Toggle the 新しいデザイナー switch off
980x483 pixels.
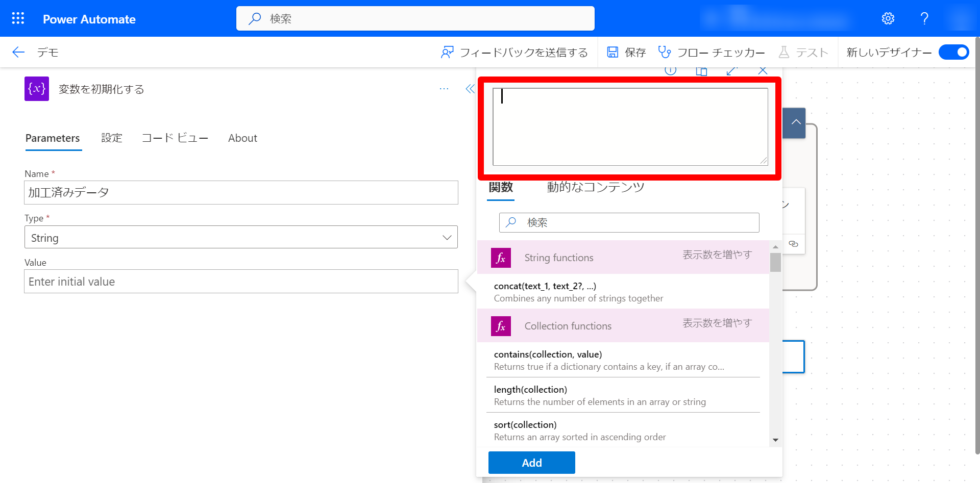953,52
